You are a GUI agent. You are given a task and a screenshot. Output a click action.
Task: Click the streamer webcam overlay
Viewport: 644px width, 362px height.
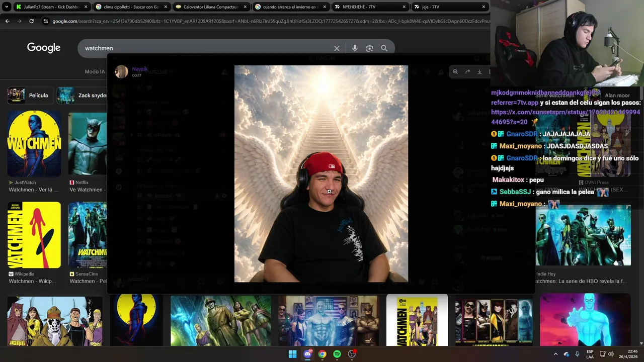point(567,43)
